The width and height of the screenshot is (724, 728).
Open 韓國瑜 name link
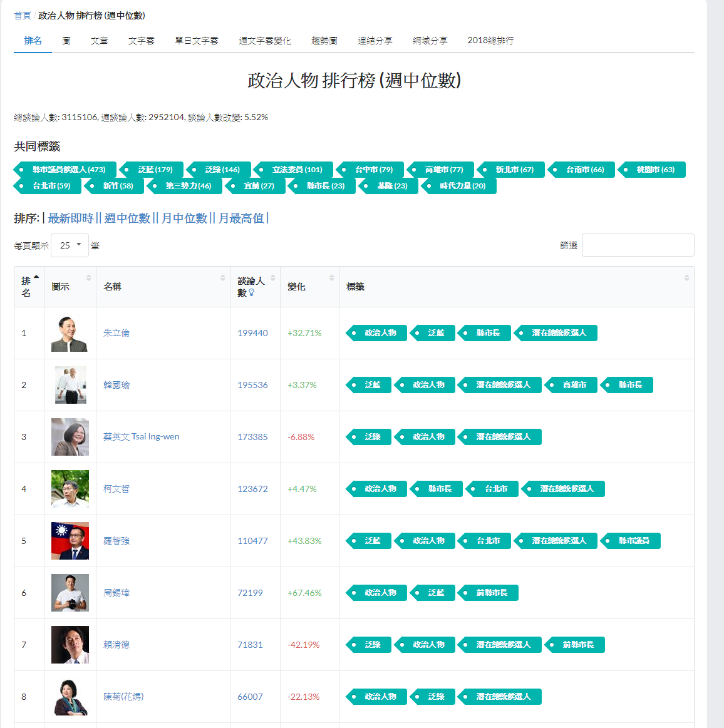[116, 385]
